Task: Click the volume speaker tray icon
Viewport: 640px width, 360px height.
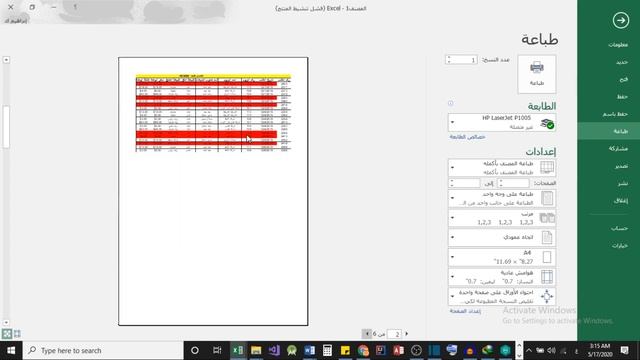Action: pos(552,350)
